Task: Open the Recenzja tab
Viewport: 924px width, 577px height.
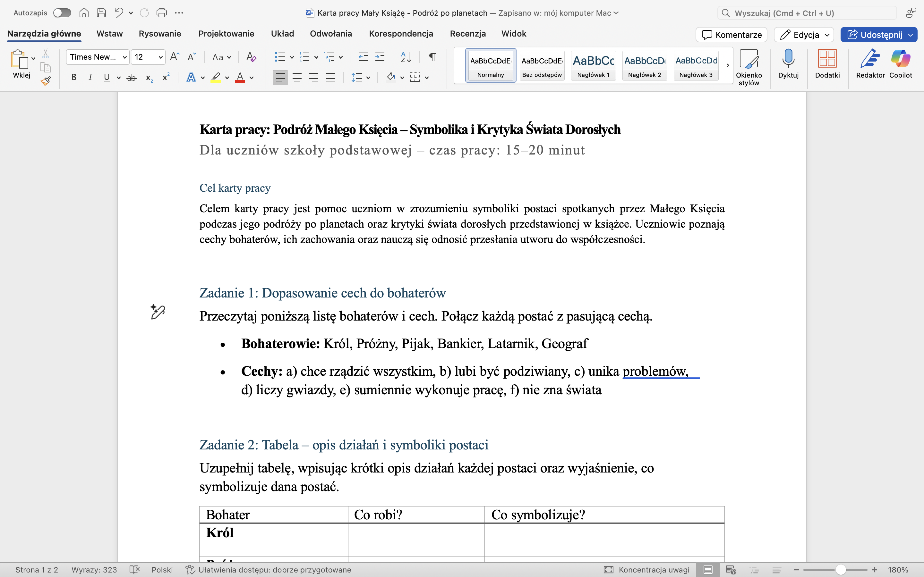Action: click(x=468, y=34)
